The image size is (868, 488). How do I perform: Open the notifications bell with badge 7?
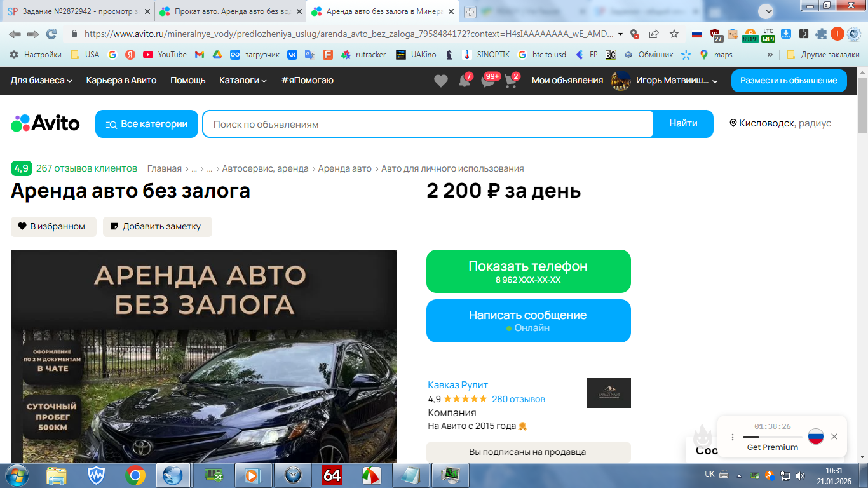point(465,81)
